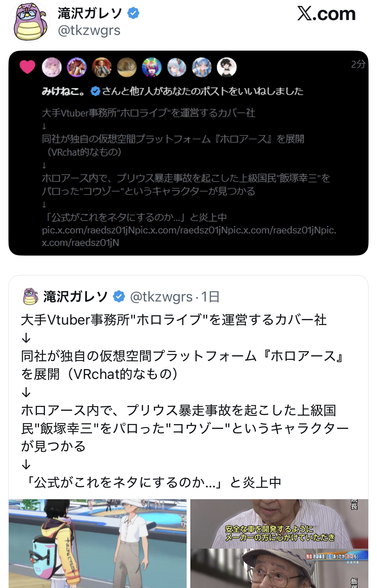Open the purple snake profile avatar at top
The height and width of the screenshot is (588, 377).
(29, 21)
